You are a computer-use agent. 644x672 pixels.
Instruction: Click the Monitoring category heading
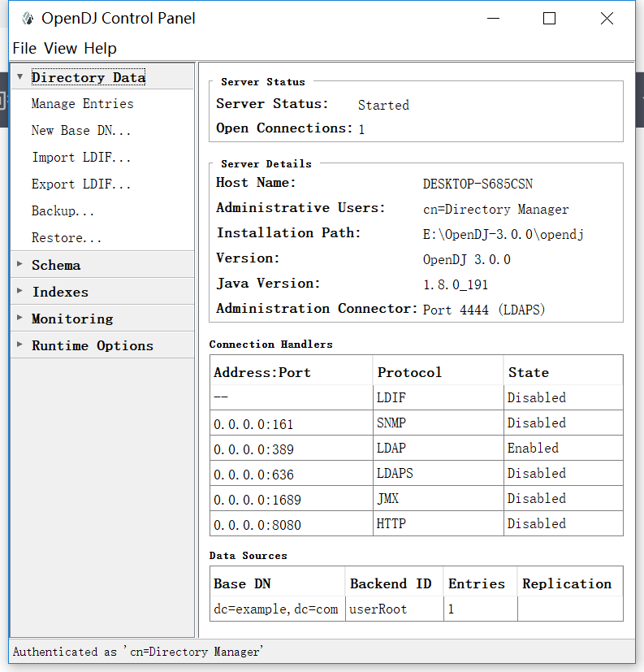click(x=72, y=319)
